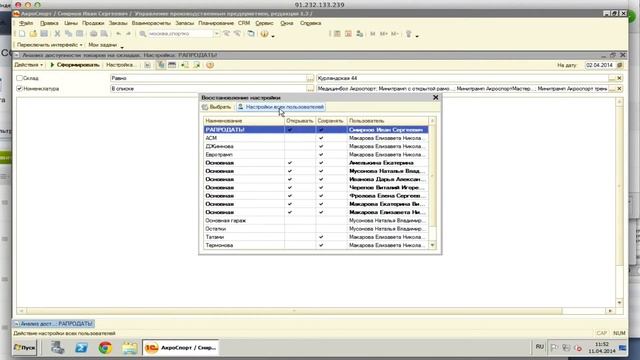Click the report area vertical scrollbar
This screenshot has height=360, width=640.
(620, 202)
